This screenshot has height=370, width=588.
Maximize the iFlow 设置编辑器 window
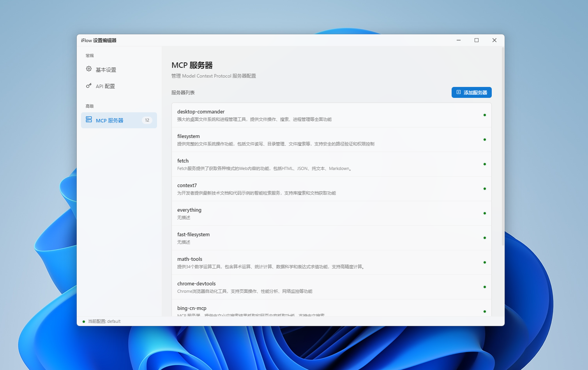tap(476, 40)
